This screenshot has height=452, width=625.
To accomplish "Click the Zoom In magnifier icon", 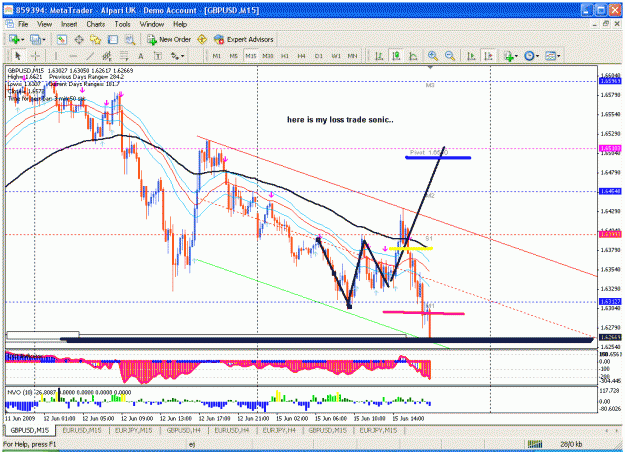I will click(433, 56).
